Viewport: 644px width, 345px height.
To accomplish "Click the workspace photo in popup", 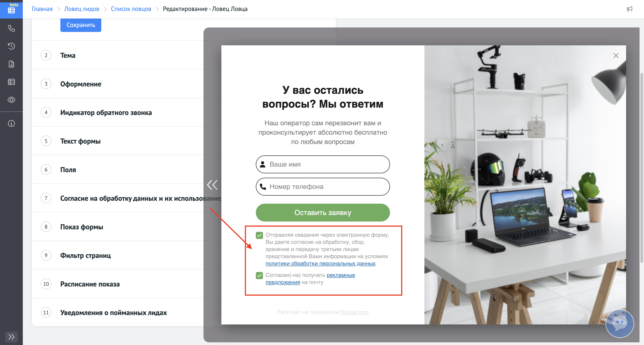I will (x=525, y=185).
